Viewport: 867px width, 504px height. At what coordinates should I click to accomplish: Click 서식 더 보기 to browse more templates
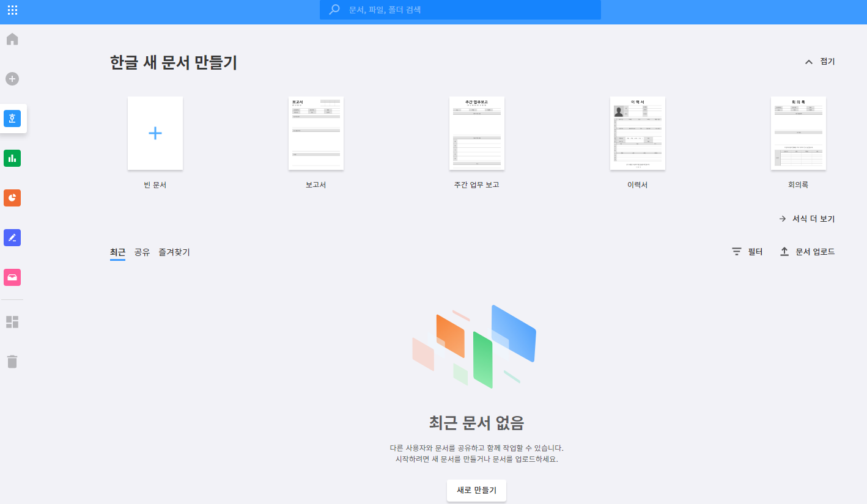click(808, 218)
